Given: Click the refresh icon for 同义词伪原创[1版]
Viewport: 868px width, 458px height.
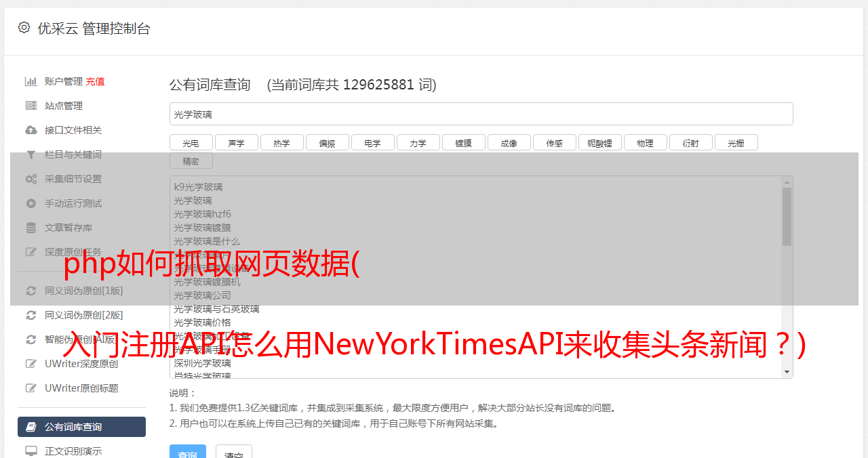Looking at the screenshot, I should tap(31, 291).
